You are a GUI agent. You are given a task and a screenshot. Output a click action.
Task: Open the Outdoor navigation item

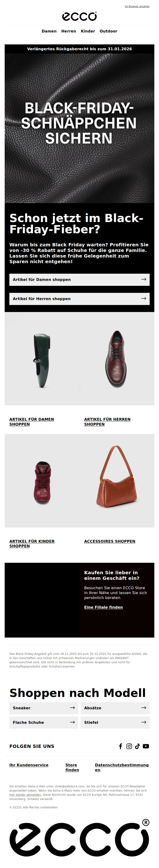coord(108,31)
